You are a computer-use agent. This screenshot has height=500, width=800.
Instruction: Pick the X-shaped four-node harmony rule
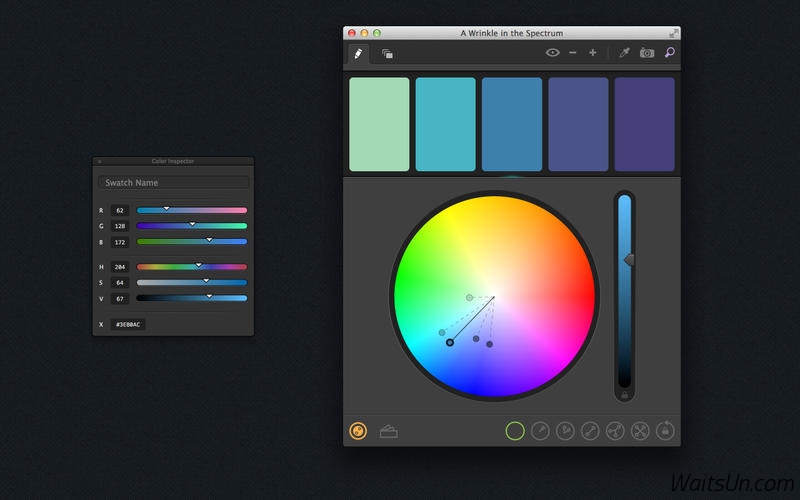pos(640,431)
